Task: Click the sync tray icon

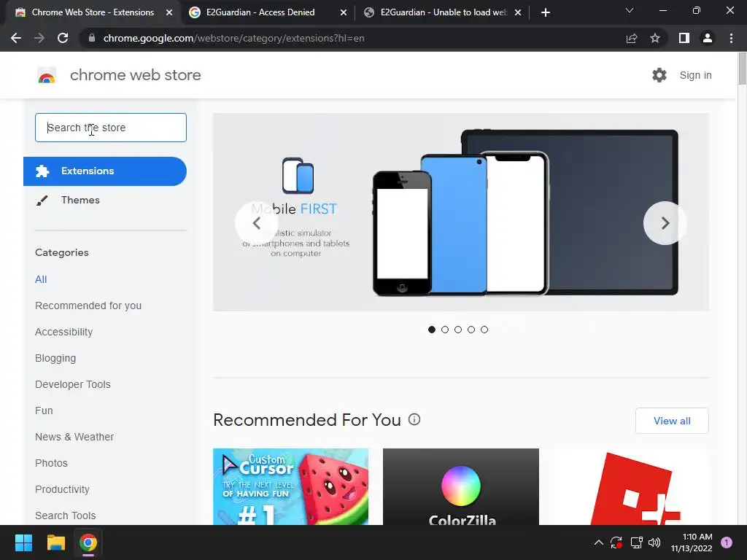Action: pyautogui.click(x=616, y=542)
